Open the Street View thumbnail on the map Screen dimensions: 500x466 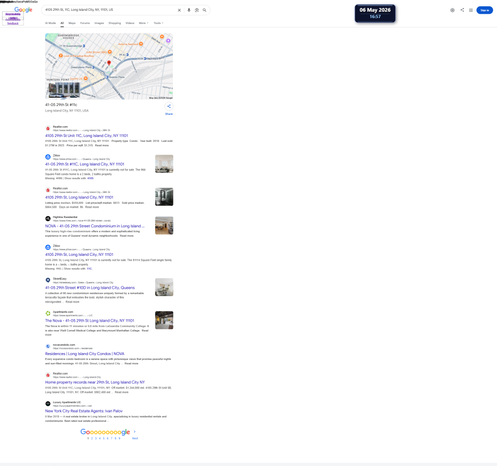[64, 90]
